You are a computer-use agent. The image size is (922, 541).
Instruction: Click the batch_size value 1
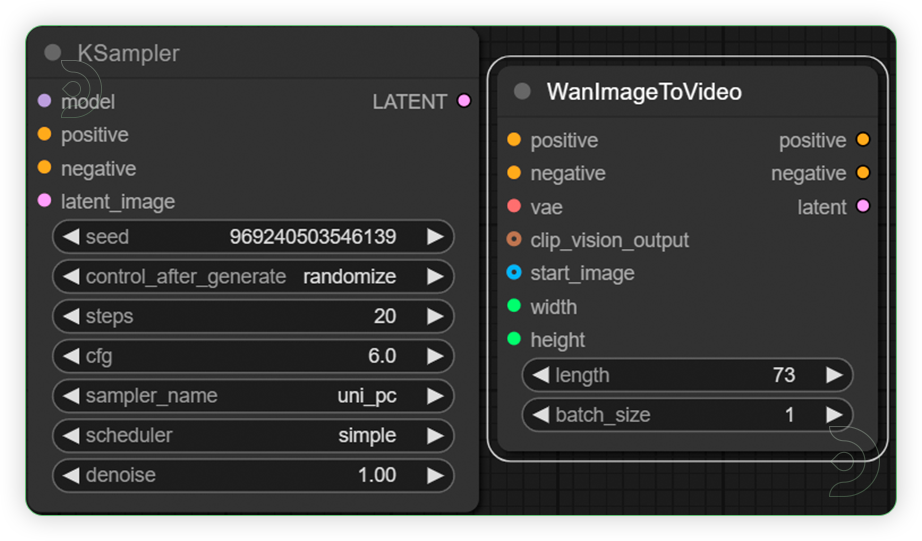790,415
